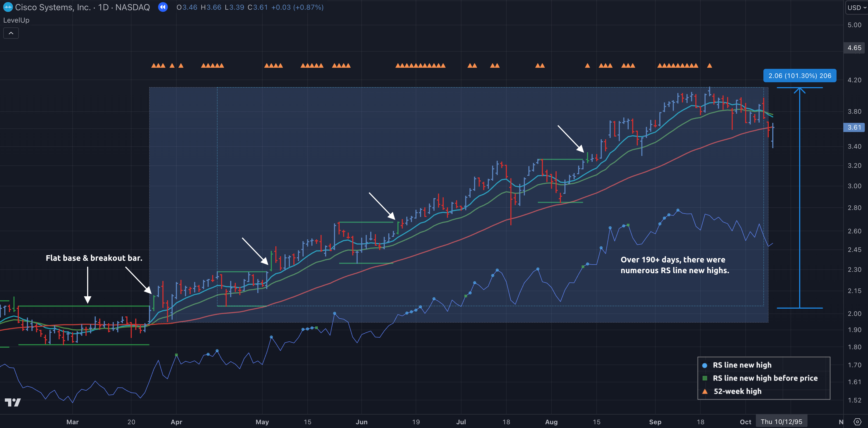Viewport: 868px width, 428px height.
Task: Click the Jun label on time axis
Action: point(362,422)
